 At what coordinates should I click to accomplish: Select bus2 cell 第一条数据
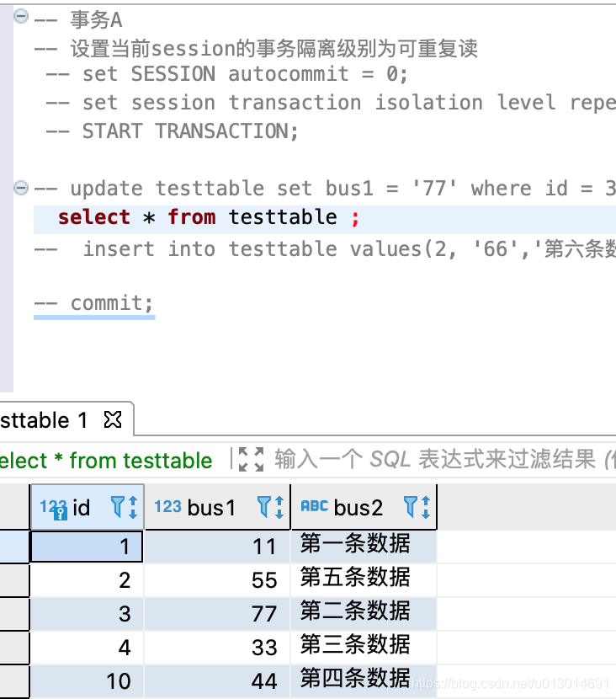pos(364,546)
